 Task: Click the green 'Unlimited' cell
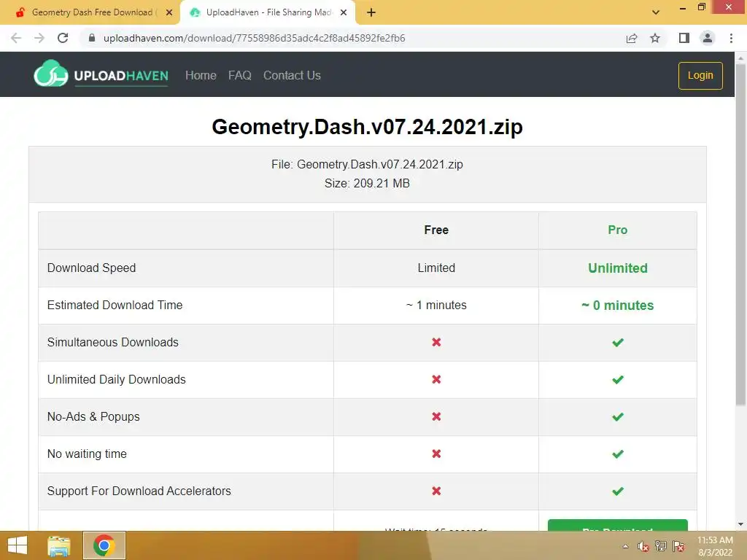pyautogui.click(x=617, y=268)
